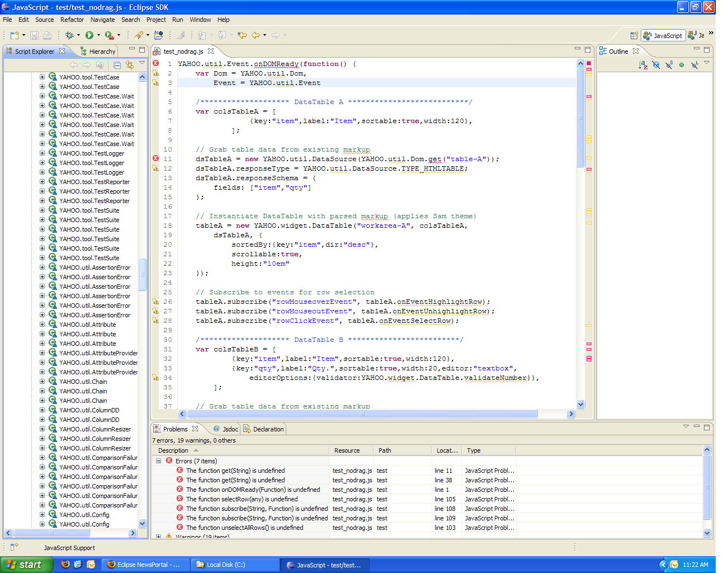
Task: Close the Script Explorer view tab
Action: coord(62,51)
